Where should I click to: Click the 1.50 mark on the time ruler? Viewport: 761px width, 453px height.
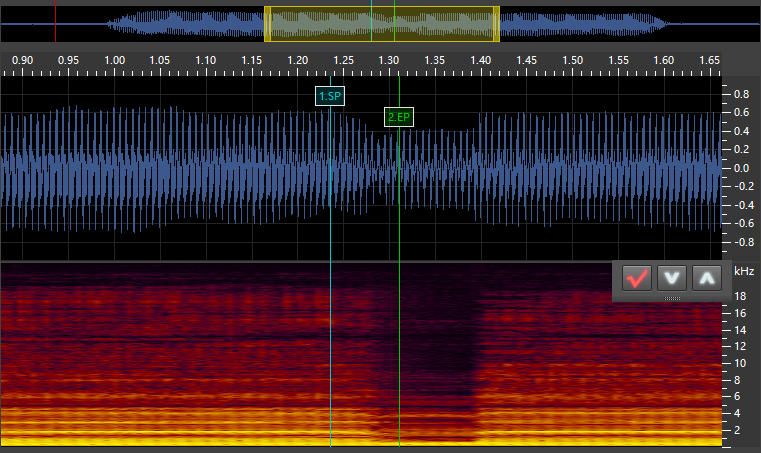(572, 61)
